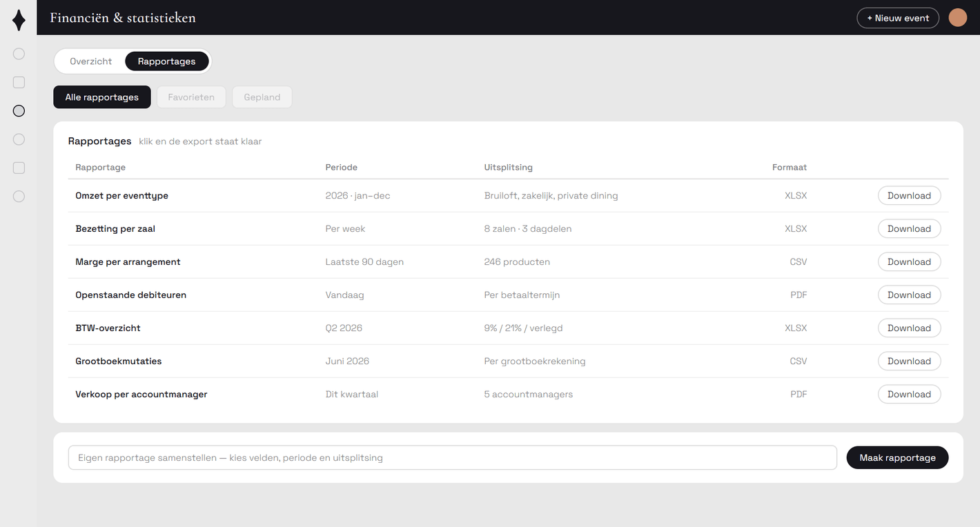Click 'Laatste 90 dagen' period cell
Image resolution: width=980 pixels, height=527 pixels.
[364, 262]
